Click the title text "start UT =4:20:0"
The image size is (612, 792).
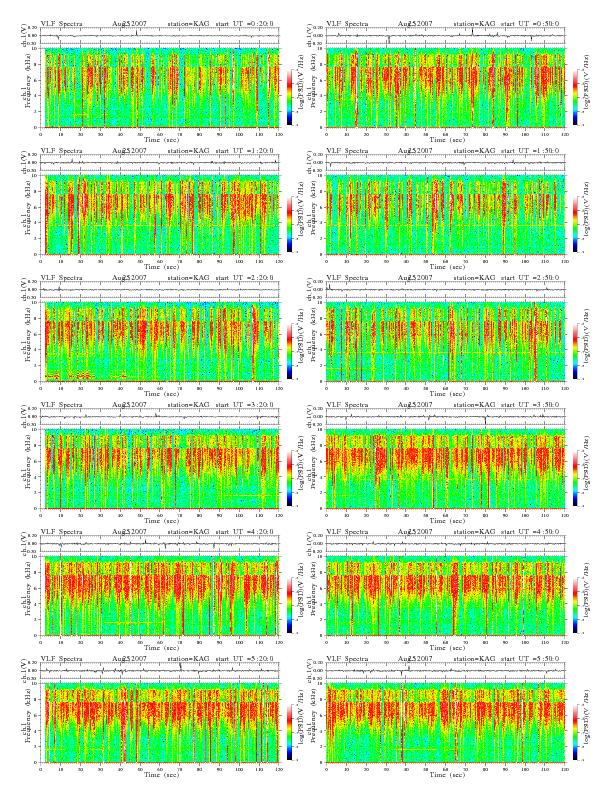tap(244, 532)
